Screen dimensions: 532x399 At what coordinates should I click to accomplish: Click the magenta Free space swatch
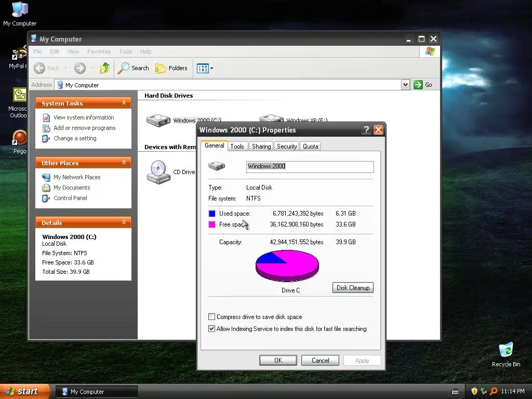(x=212, y=224)
